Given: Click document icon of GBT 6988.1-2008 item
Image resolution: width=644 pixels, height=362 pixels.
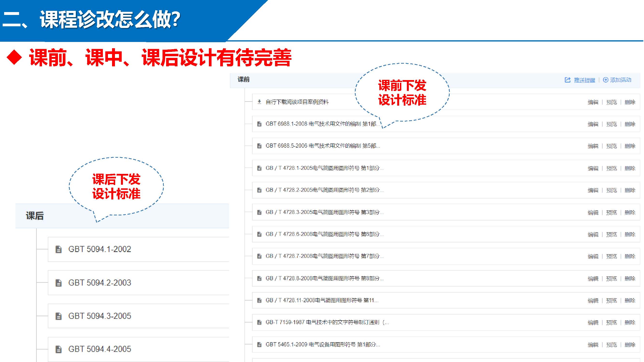Looking at the screenshot, I should coord(259,124).
